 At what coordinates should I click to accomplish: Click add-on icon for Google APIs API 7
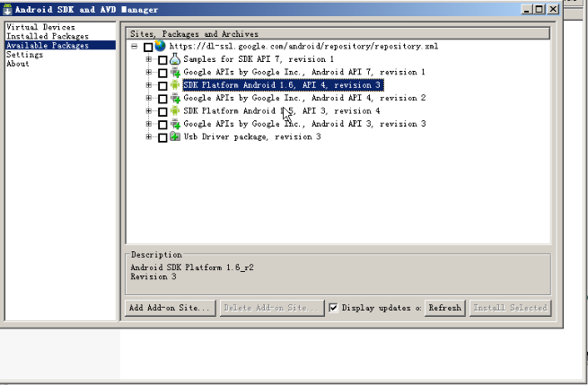(175, 72)
